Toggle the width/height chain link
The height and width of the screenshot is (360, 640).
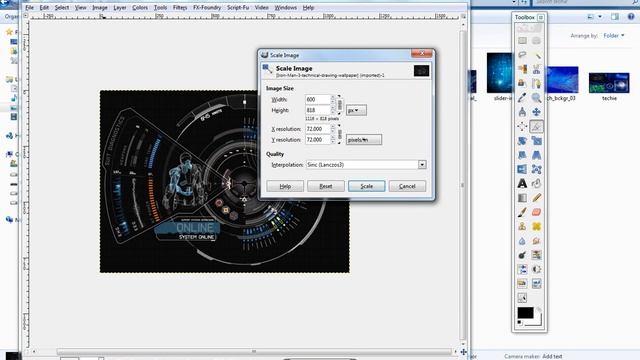(340, 105)
